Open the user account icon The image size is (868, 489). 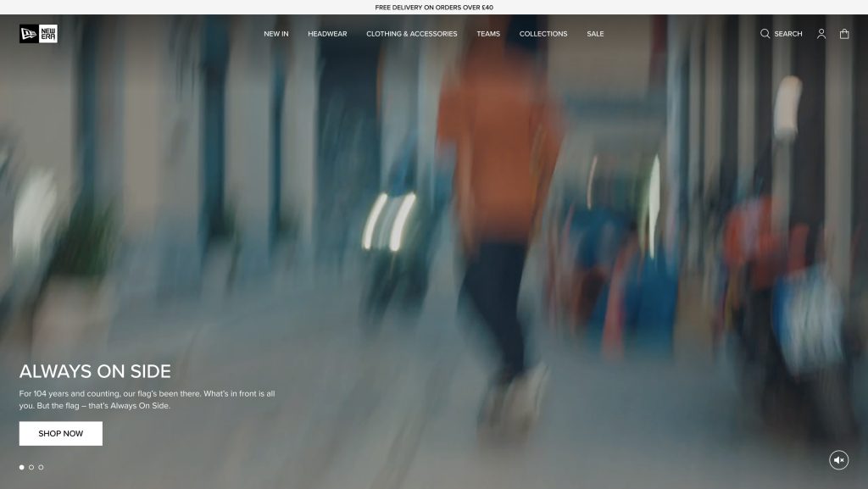coord(821,34)
